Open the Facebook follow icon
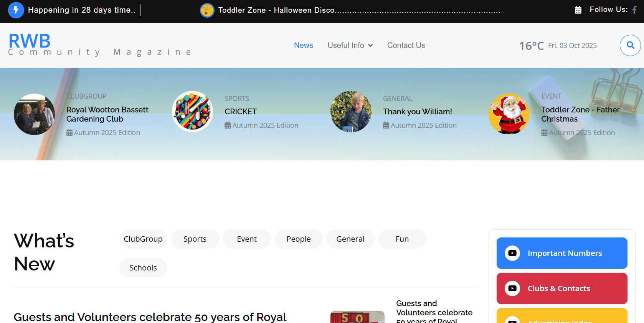 click(634, 10)
